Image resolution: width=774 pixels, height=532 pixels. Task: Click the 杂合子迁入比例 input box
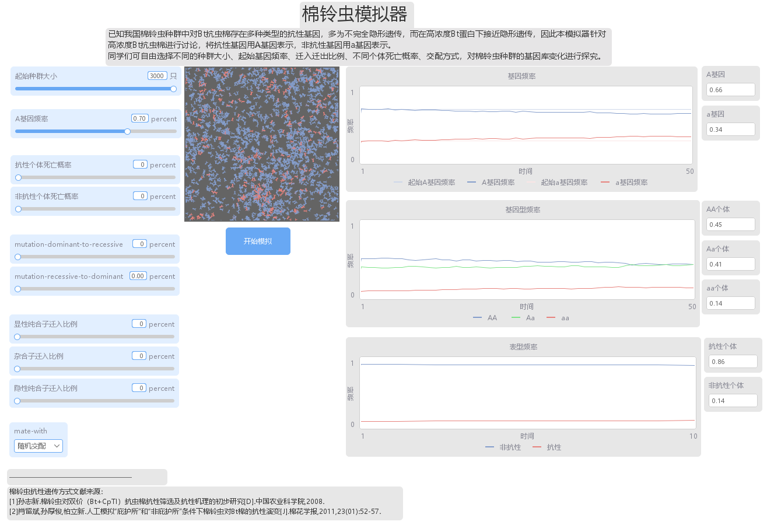click(139, 356)
